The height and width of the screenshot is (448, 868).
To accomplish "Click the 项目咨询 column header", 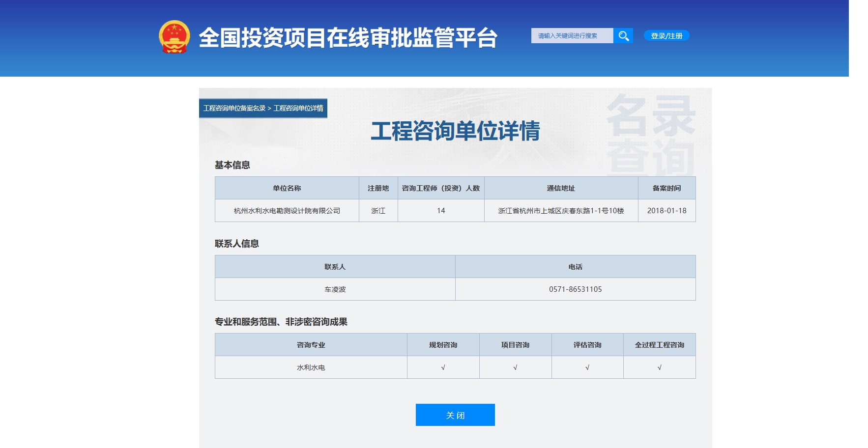I will coord(515,345).
